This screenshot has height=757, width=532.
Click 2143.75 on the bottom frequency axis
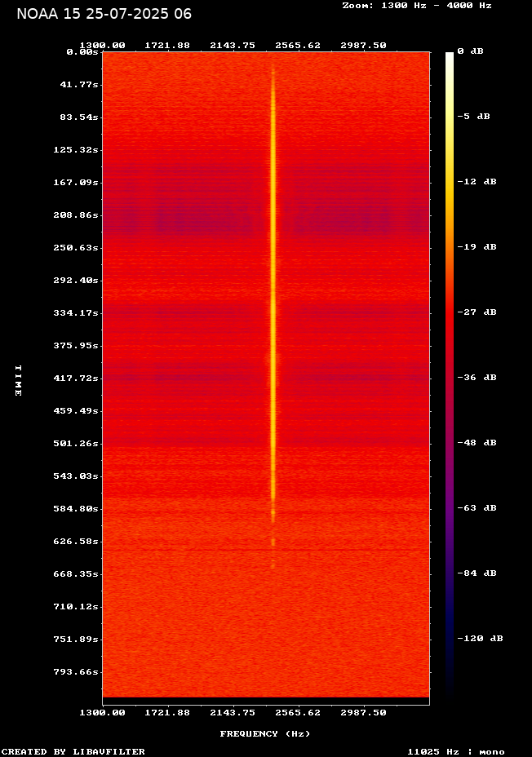[x=233, y=713]
